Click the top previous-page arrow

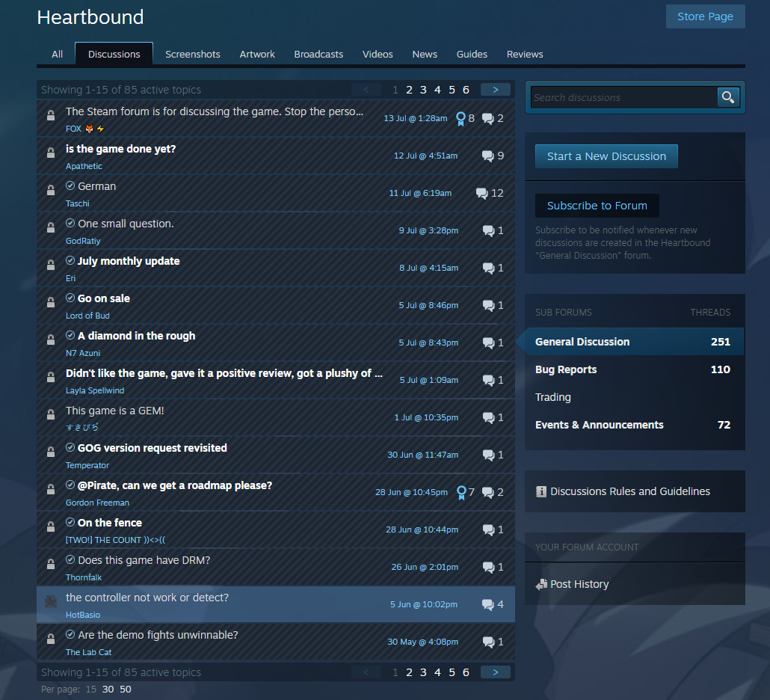(x=366, y=90)
